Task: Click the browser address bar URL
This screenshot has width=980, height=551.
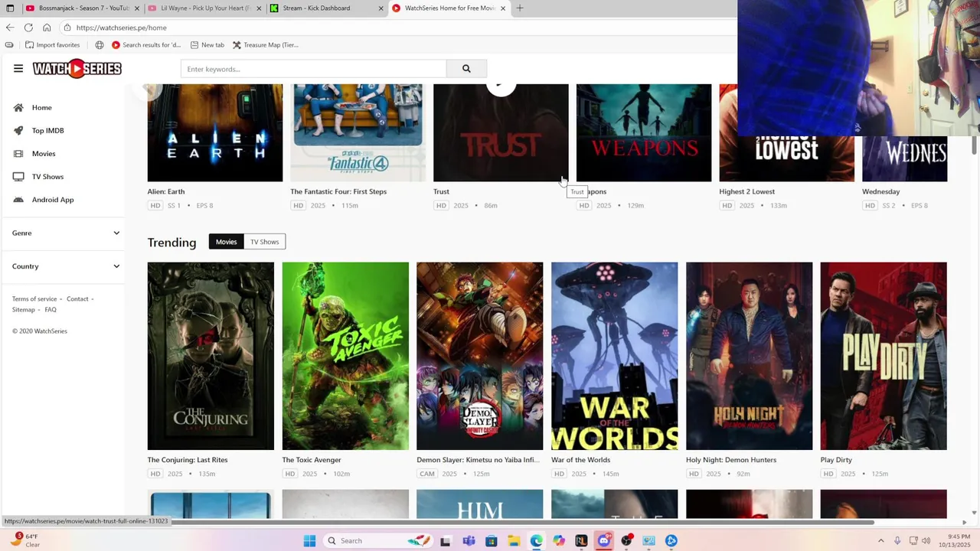Action: 122,28
